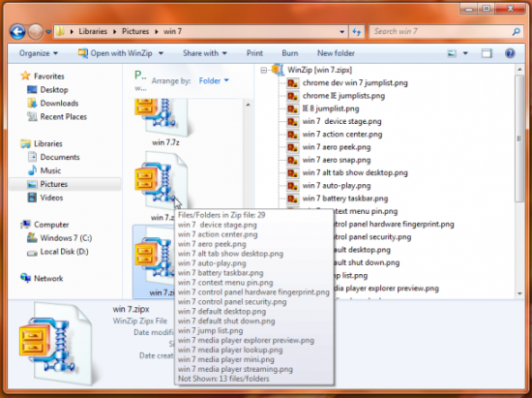Click in the Search win 7 field
Image resolution: width=532 pixels, height=398 pixels.
(441, 32)
